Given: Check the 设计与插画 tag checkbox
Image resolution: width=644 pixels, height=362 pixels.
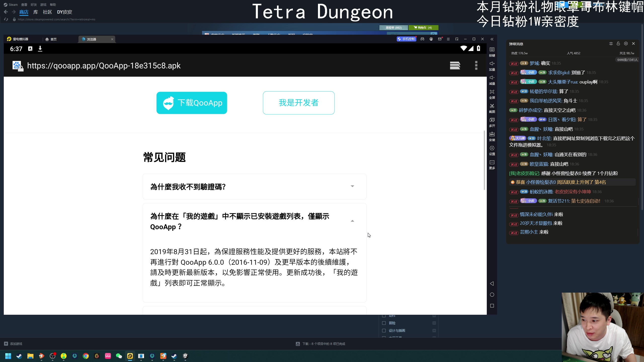Looking at the screenshot, I should [x=384, y=331].
